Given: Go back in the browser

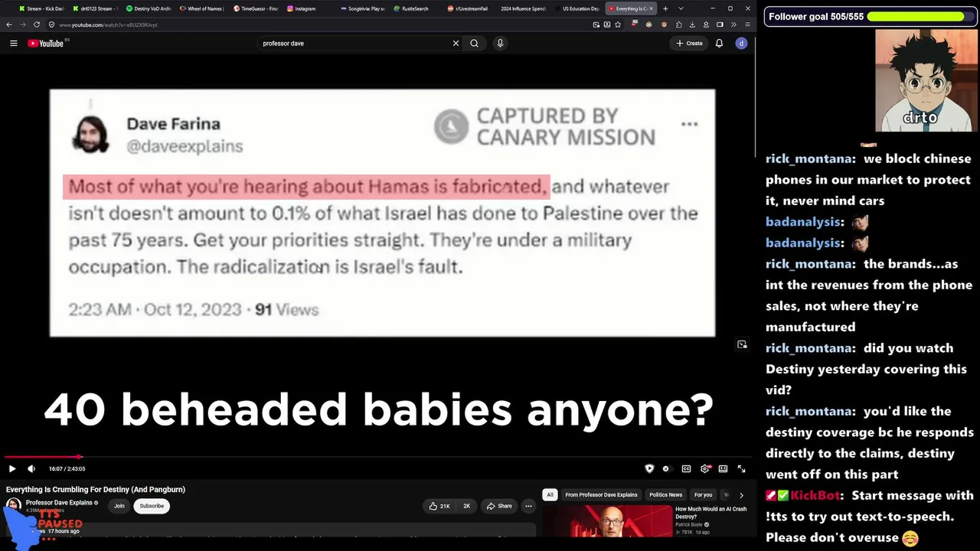Looking at the screenshot, I should click(x=9, y=24).
